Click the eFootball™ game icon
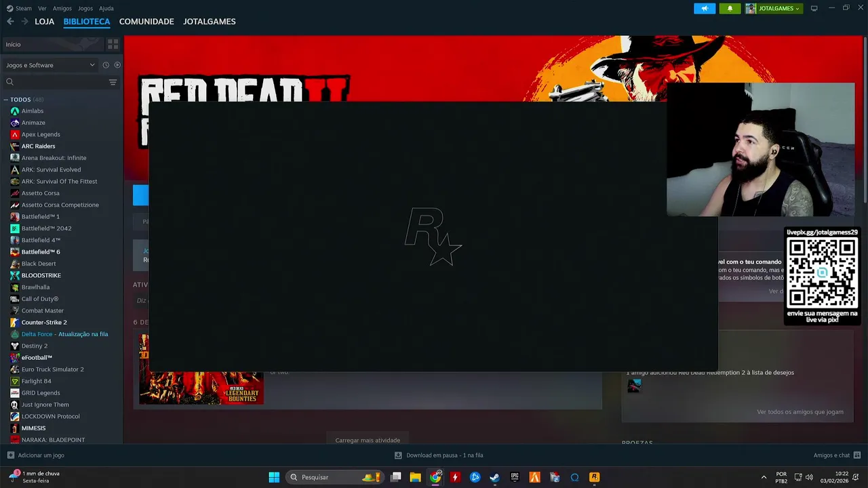The image size is (868, 488). point(15,357)
